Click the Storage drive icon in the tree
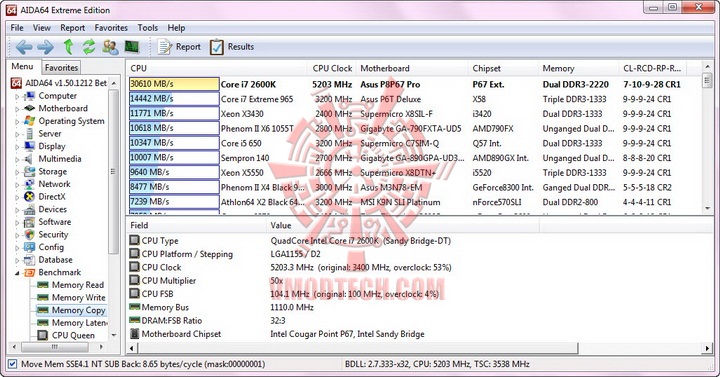The height and width of the screenshot is (377, 720). 29,171
